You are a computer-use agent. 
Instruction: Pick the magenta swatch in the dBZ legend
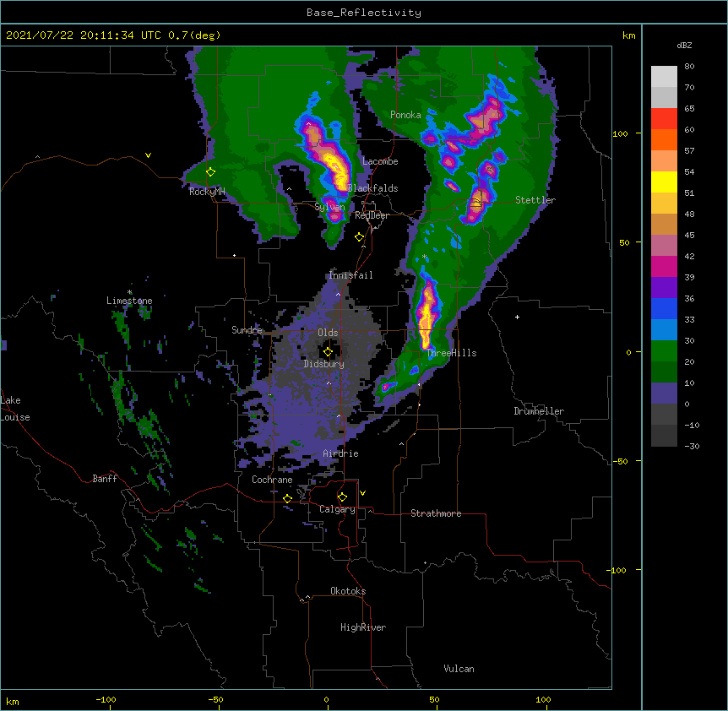664,266
